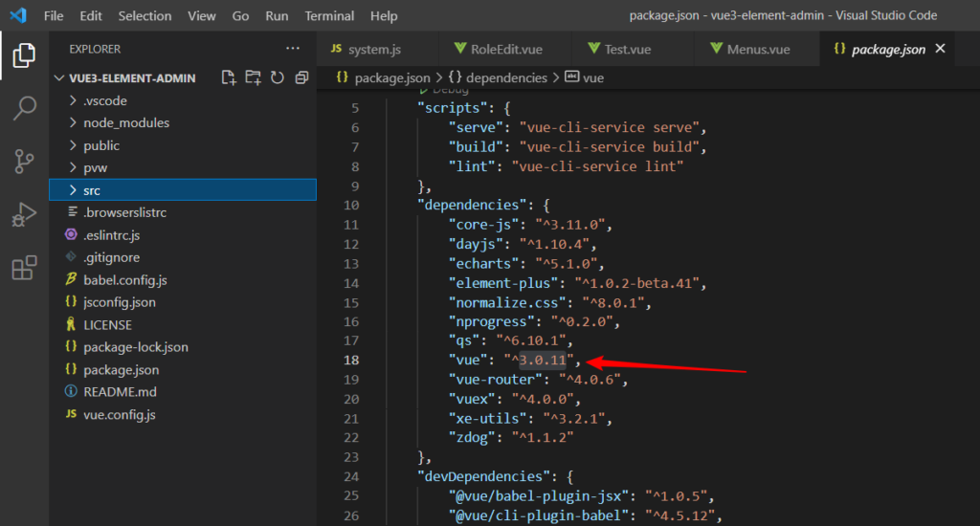Collapse all folders in explorer

(301, 78)
